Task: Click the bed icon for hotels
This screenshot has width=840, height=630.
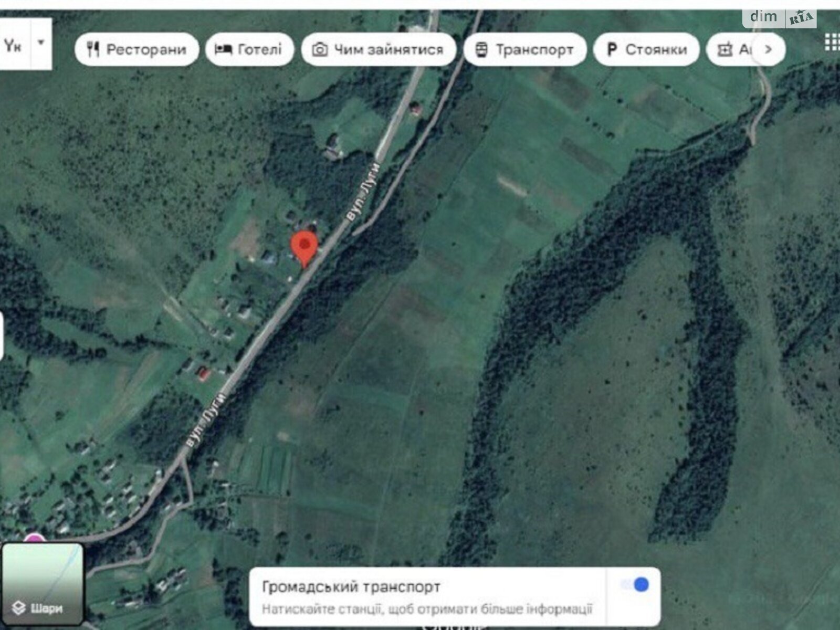Action: pos(223,49)
